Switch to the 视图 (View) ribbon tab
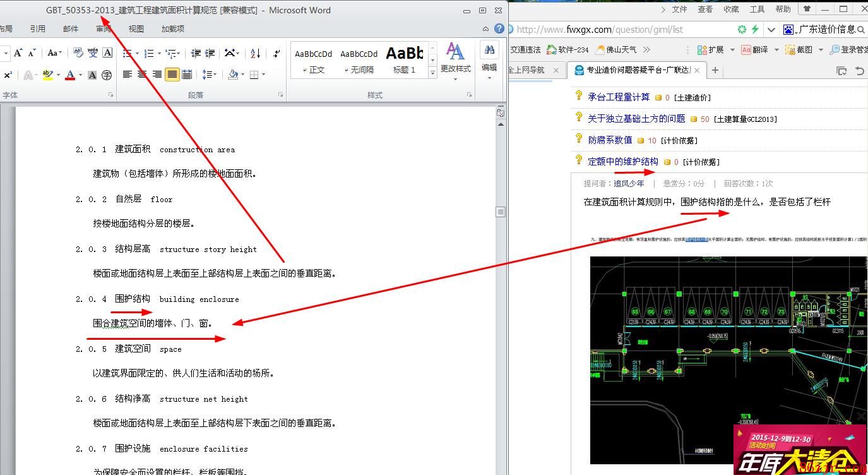The image size is (868, 475). (x=136, y=28)
